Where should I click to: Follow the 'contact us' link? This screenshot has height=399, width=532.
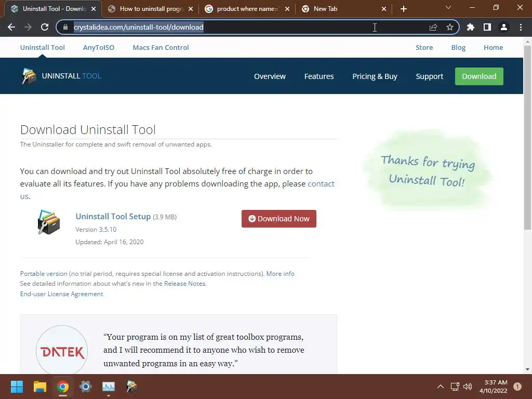pos(321,183)
